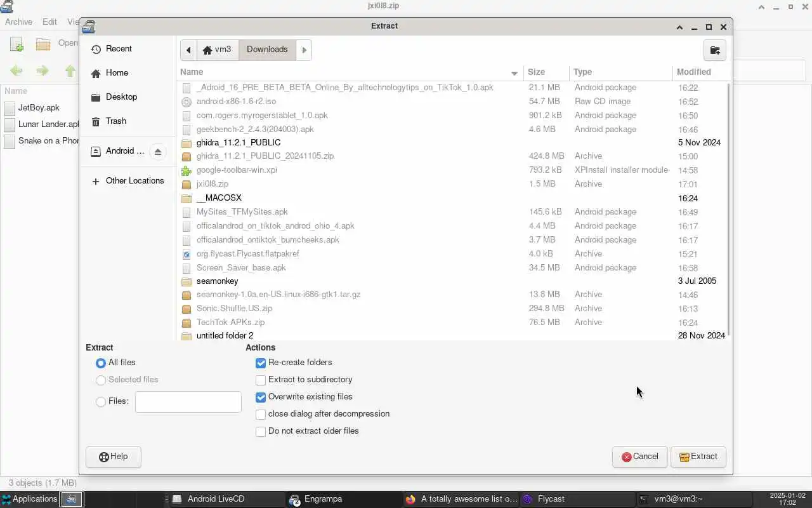Click the green back arrow in Engrampa
The image size is (812, 508).
[x=16, y=70]
